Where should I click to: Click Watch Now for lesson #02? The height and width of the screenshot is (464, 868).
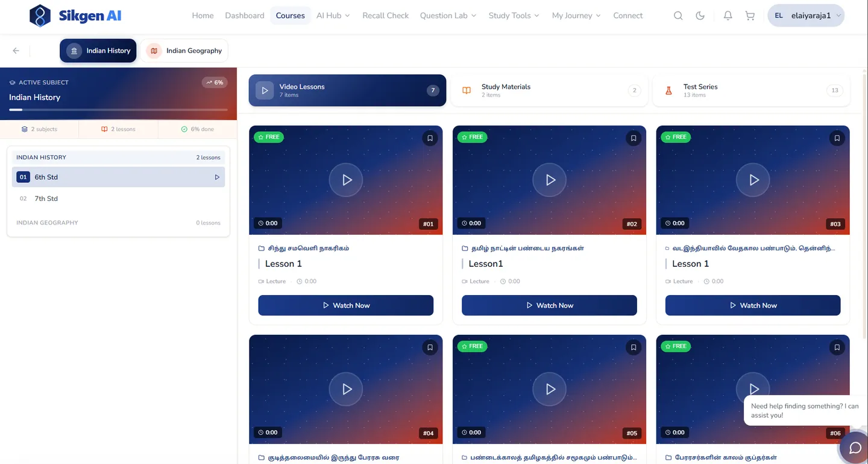(x=549, y=305)
